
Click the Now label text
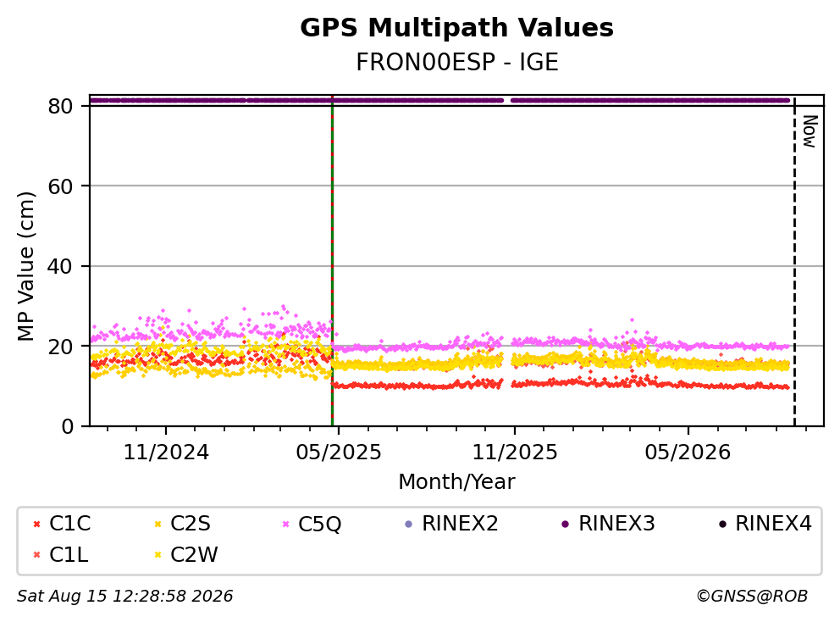810,131
